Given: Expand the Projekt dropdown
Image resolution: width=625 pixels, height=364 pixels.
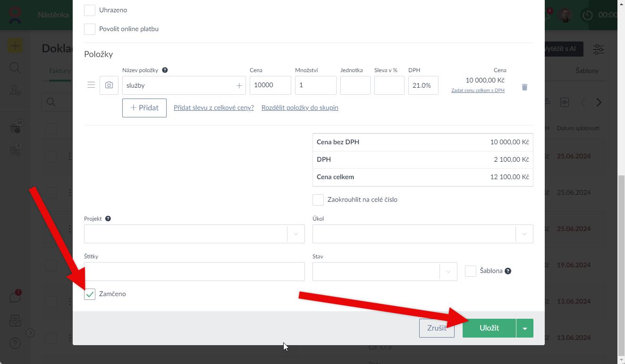Looking at the screenshot, I should click(296, 234).
